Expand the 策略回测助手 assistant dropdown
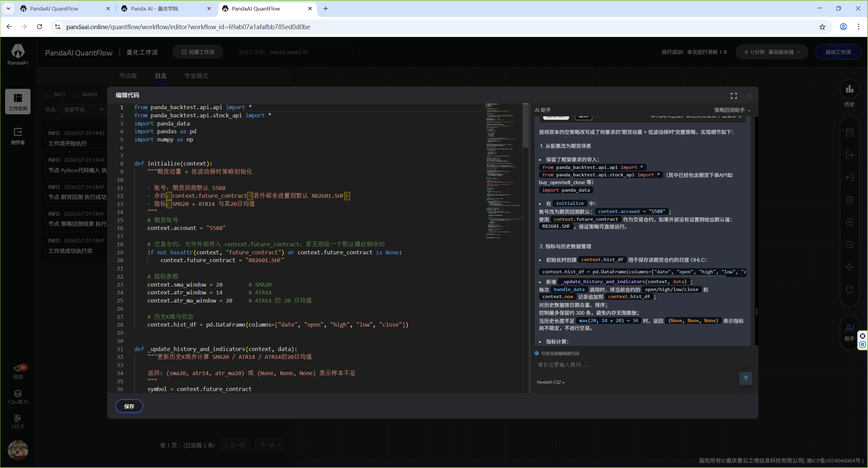This screenshot has width=868, height=468. coord(732,110)
